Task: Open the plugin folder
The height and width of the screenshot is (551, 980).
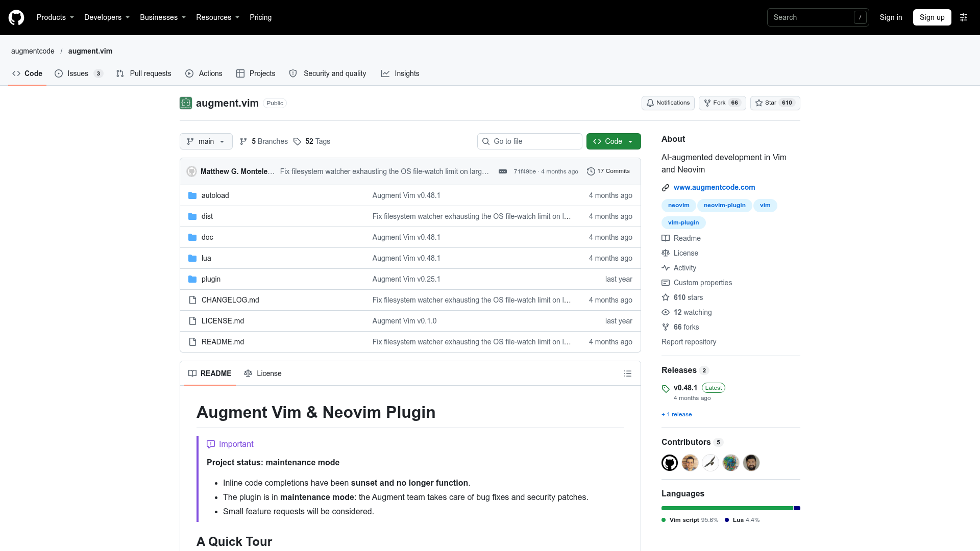Action: 211,279
